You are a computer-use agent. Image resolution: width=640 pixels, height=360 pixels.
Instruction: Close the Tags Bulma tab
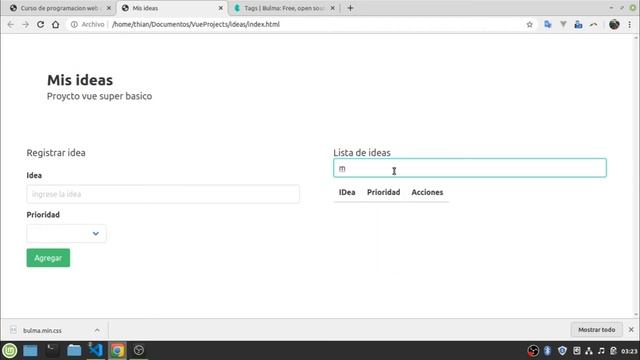pyautogui.click(x=333, y=8)
